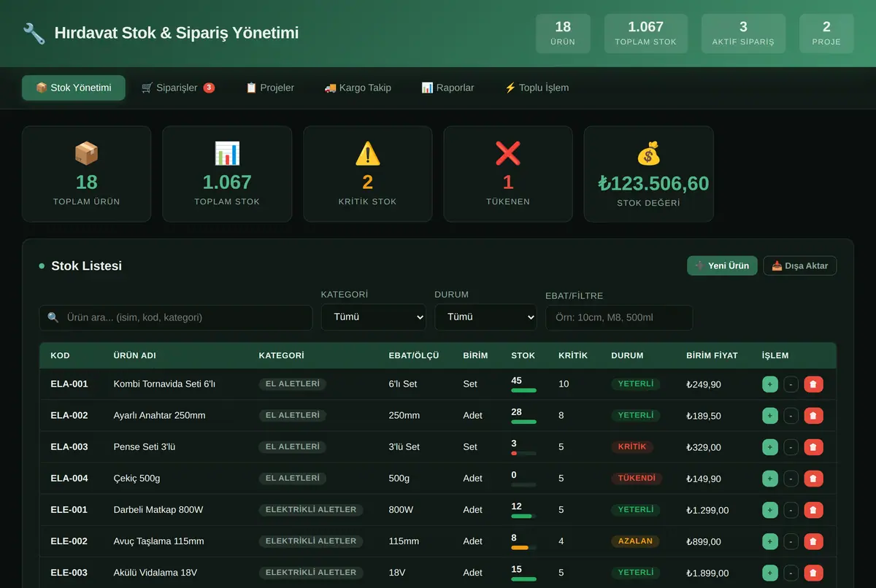This screenshot has height=588, width=876.
Task: Remove Çekiç 500g using trash button
Action: (x=814, y=479)
